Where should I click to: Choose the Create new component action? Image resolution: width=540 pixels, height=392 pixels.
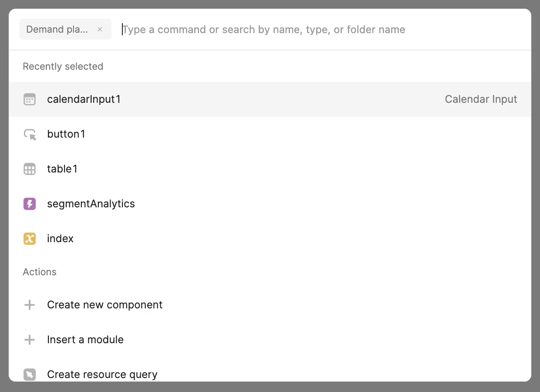[x=105, y=305]
